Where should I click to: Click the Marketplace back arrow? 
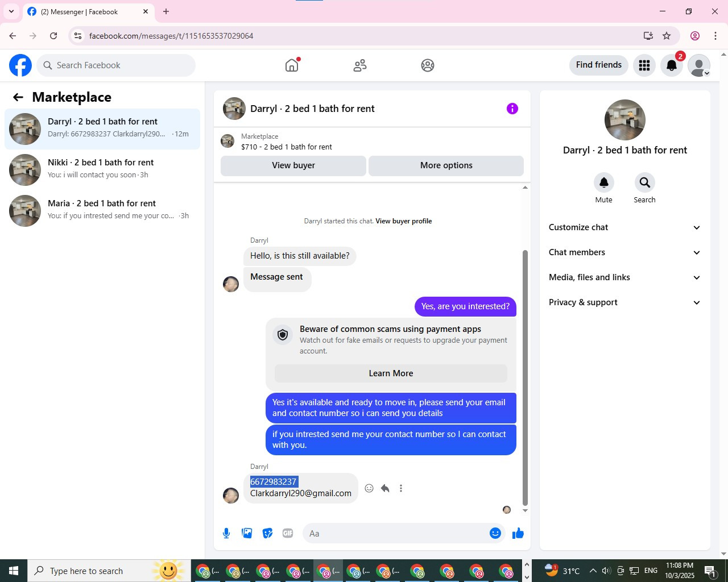tap(18, 97)
